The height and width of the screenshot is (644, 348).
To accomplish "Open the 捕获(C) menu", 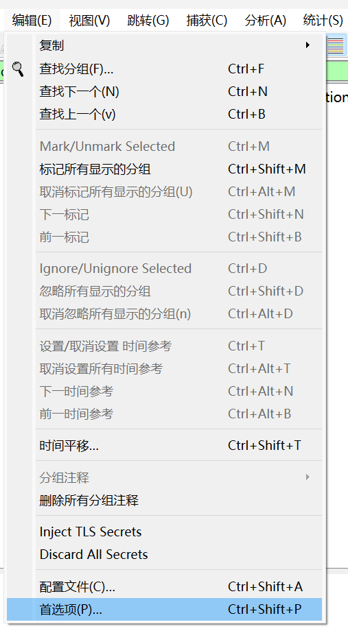I will [x=207, y=20].
